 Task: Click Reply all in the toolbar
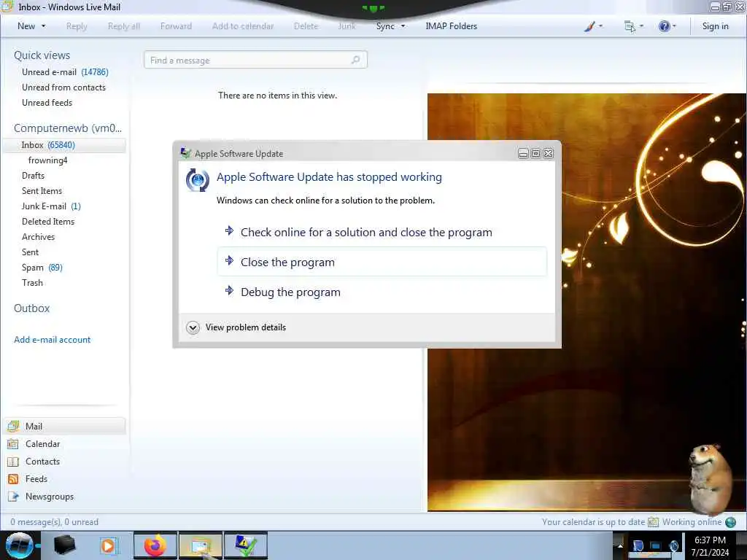(x=124, y=26)
